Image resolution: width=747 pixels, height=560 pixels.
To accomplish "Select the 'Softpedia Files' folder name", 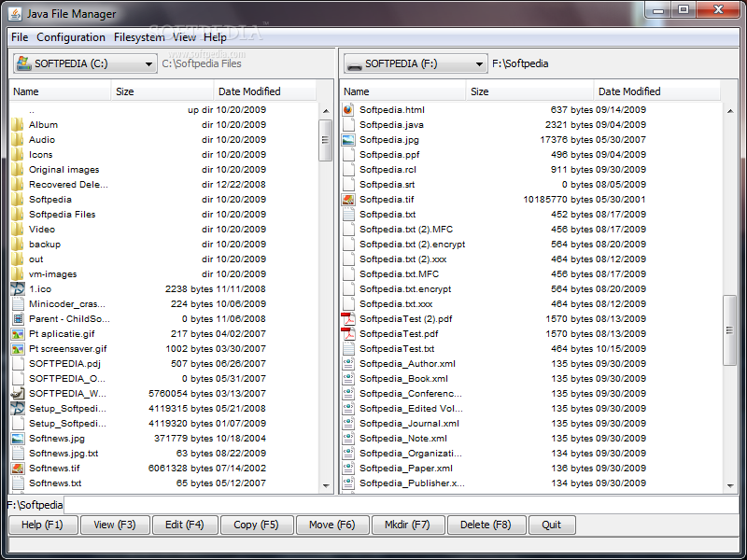I will click(62, 215).
